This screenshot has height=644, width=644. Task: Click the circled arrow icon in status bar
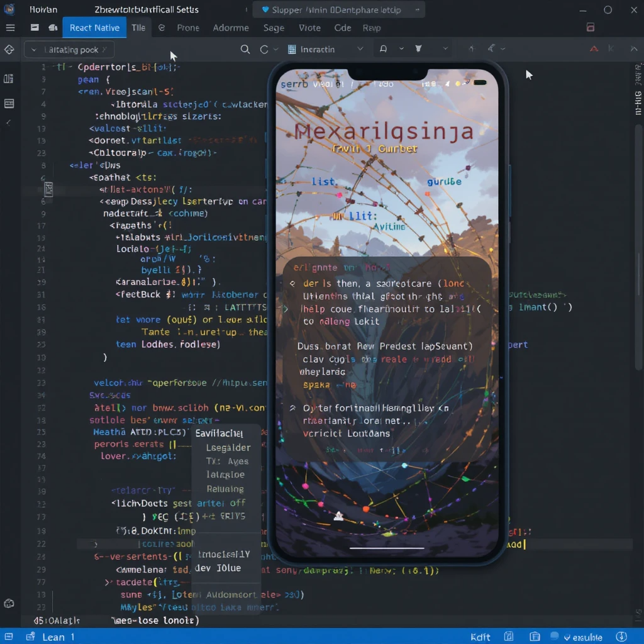click(621, 636)
